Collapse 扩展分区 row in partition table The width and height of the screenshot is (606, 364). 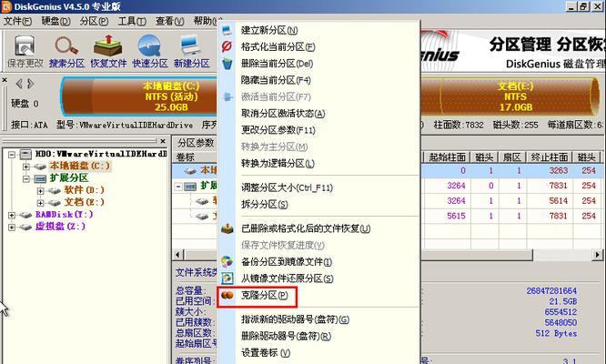point(178,187)
